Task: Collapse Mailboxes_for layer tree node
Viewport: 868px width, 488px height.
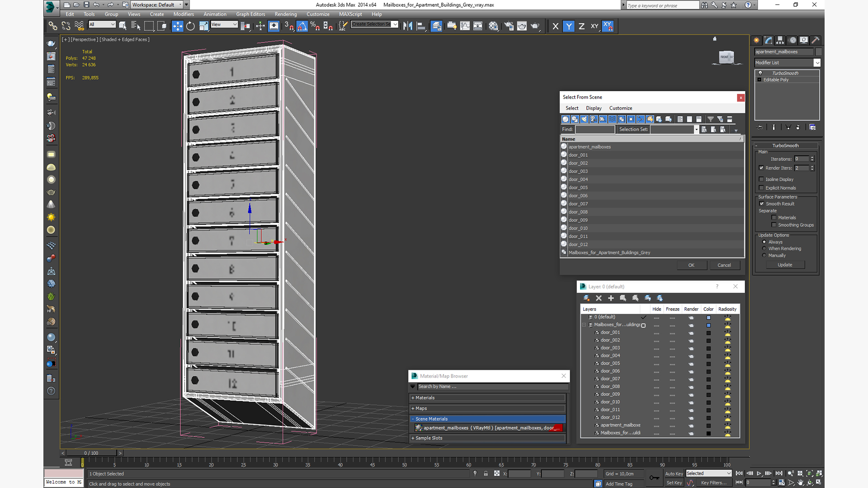Action: pos(584,325)
